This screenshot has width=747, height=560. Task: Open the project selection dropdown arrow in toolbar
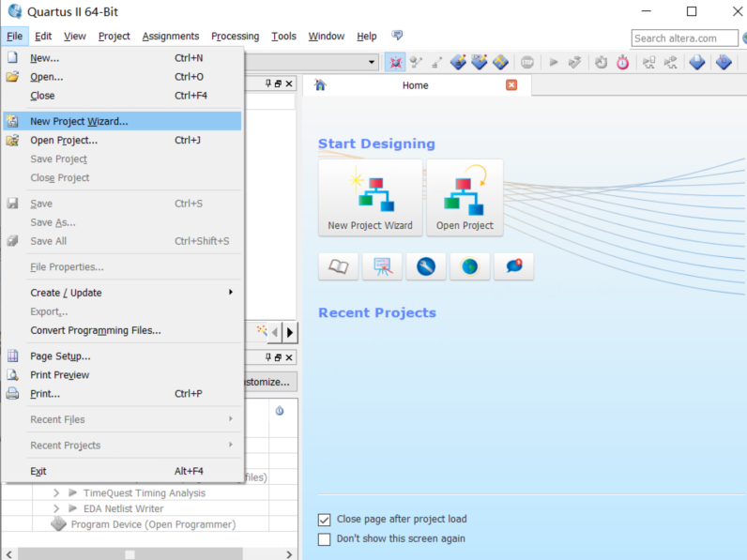[x=371, y=62]
